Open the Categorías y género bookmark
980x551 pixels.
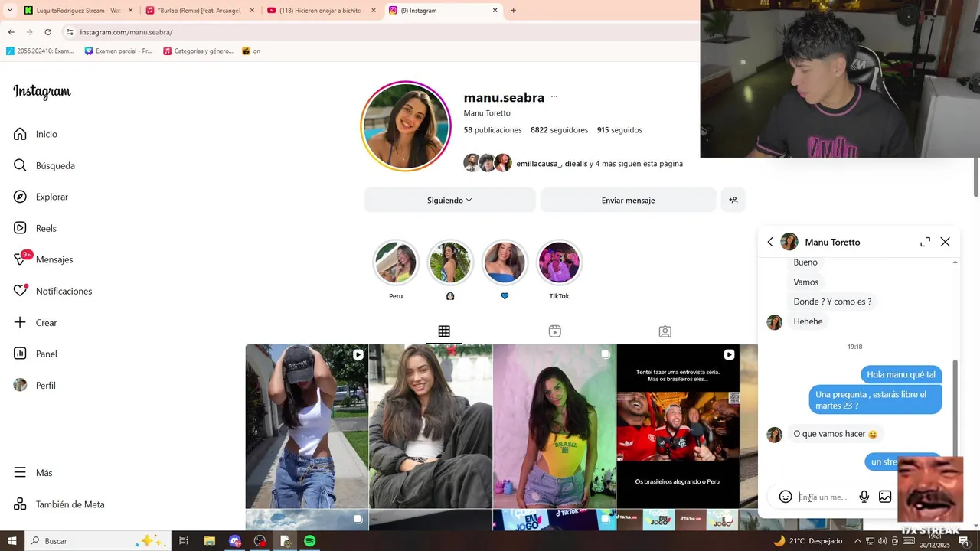pyautogui.click(x=198, y=51)
